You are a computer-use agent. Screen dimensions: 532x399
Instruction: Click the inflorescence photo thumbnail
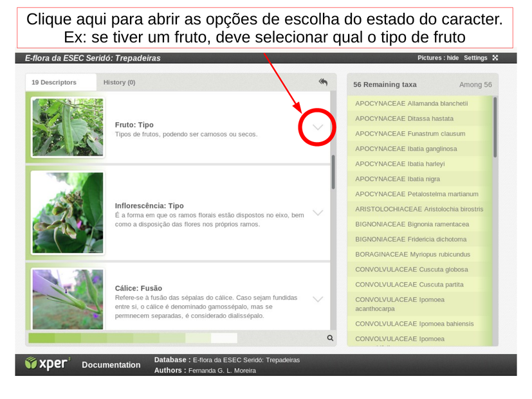click(68, 213)
